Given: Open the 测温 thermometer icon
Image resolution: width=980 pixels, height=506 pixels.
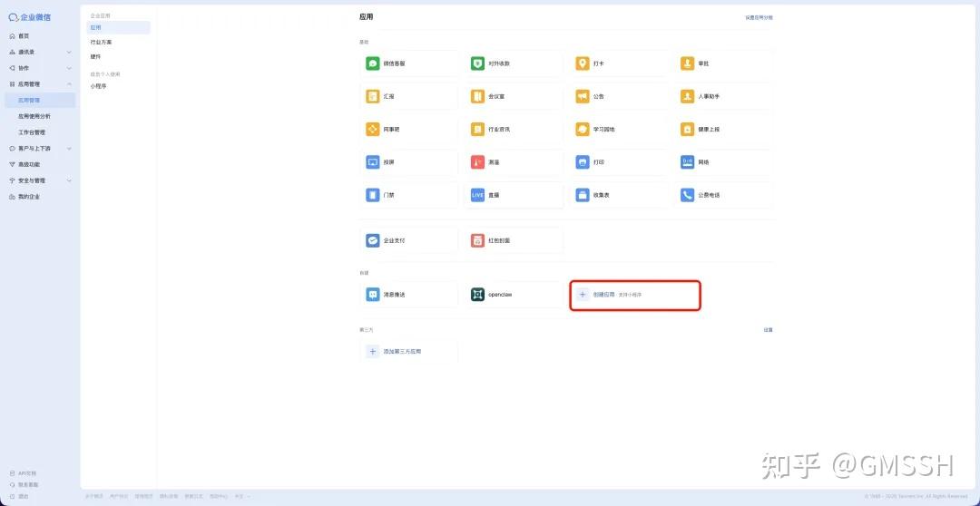Looking at the screenshot, I should point(477,161).
